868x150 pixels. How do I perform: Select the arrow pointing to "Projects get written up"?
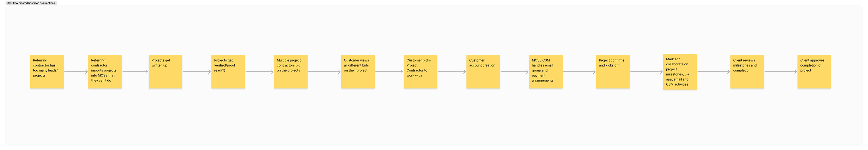[135, 72]
